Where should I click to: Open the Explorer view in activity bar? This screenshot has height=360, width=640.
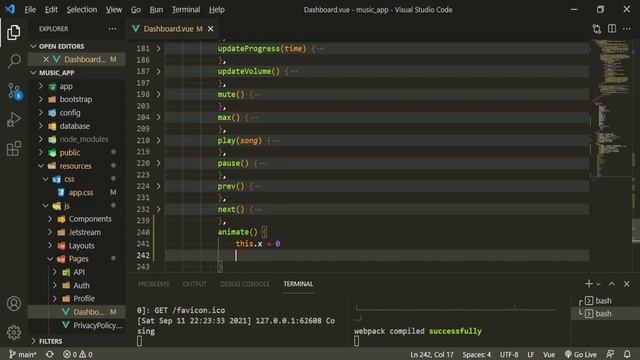tap(13, 33)
